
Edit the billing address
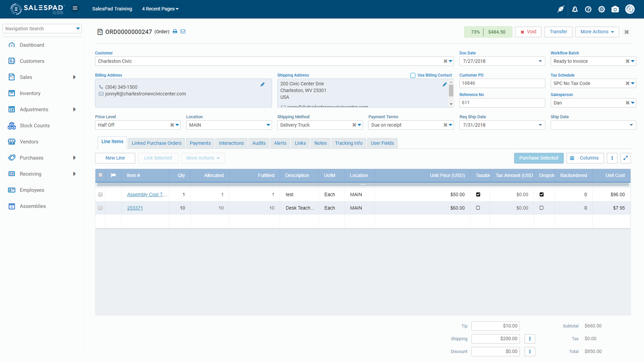[262, 85]
